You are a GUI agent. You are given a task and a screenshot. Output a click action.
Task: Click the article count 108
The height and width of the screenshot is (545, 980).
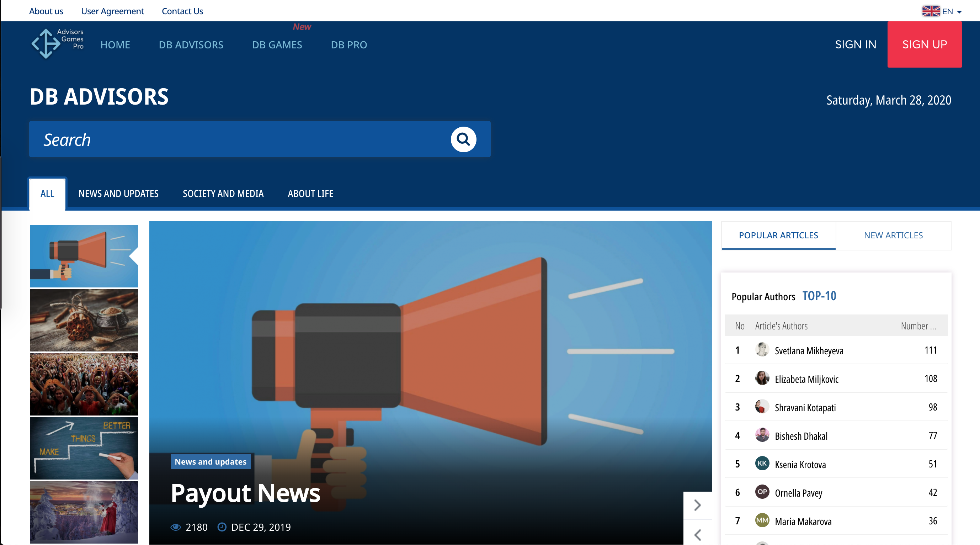click(x=931, y=379)
